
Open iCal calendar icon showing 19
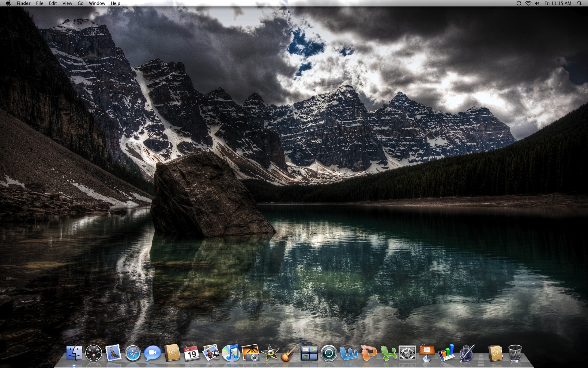(192, 353)
